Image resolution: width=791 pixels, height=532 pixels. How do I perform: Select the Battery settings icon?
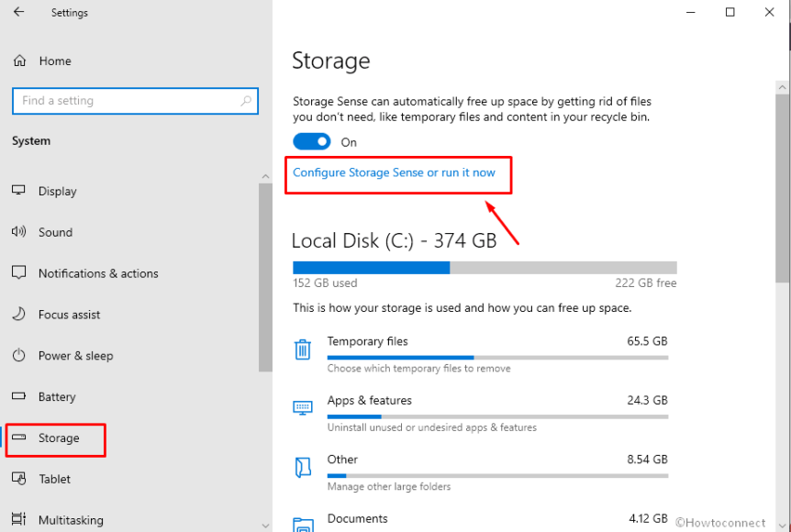pos(18,396)
